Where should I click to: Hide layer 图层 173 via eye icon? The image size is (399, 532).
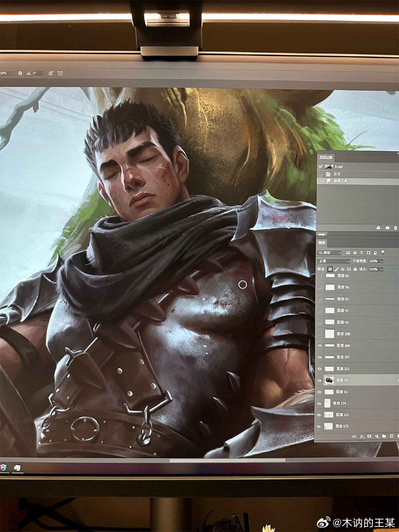319,426
